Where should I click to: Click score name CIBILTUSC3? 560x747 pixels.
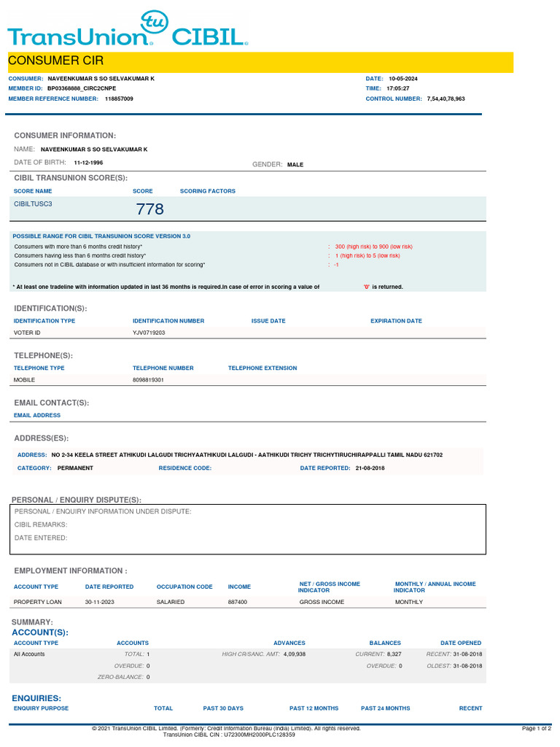(x=33, y=204)
